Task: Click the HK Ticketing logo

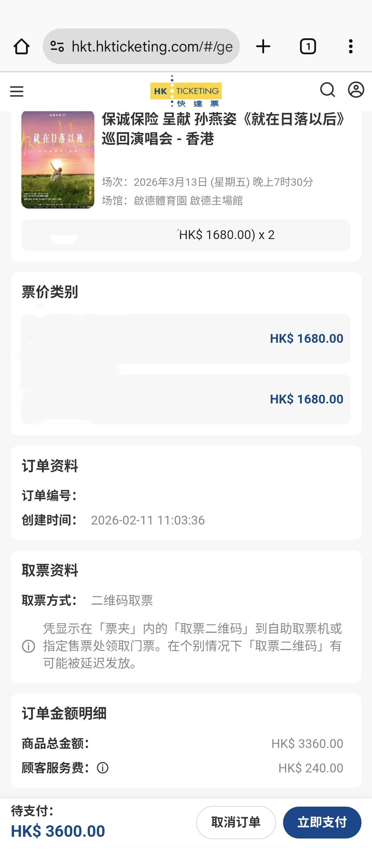Action: [186, 92]
